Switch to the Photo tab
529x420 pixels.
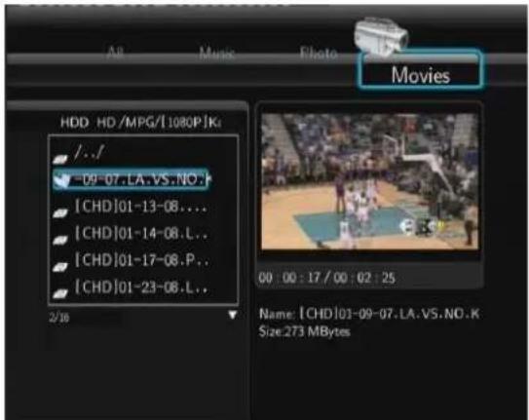319,54
